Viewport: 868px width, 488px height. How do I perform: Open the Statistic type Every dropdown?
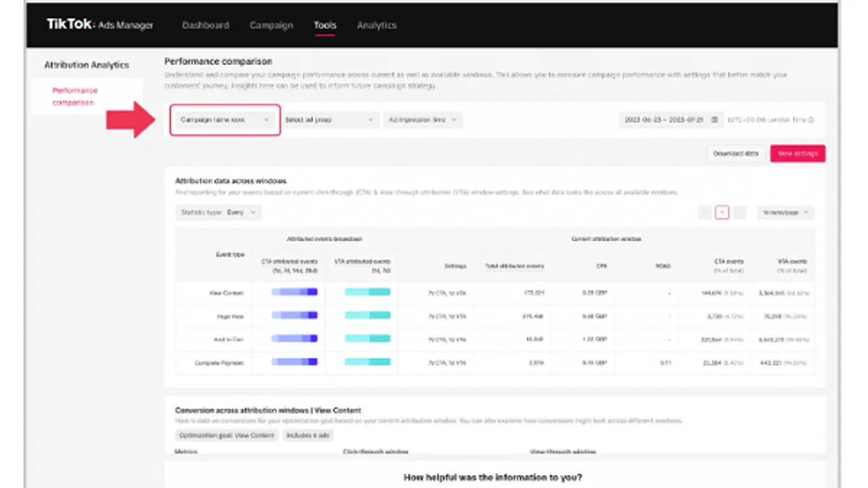pyautogui.click(x=219, y=213)
